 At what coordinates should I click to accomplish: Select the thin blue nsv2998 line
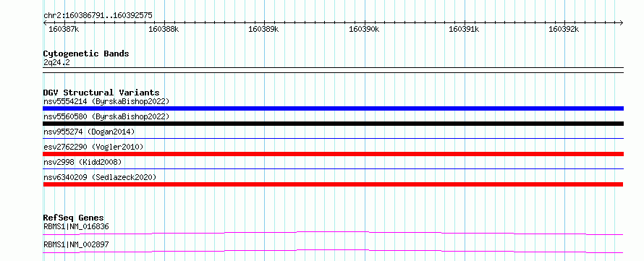click(333, 169)
